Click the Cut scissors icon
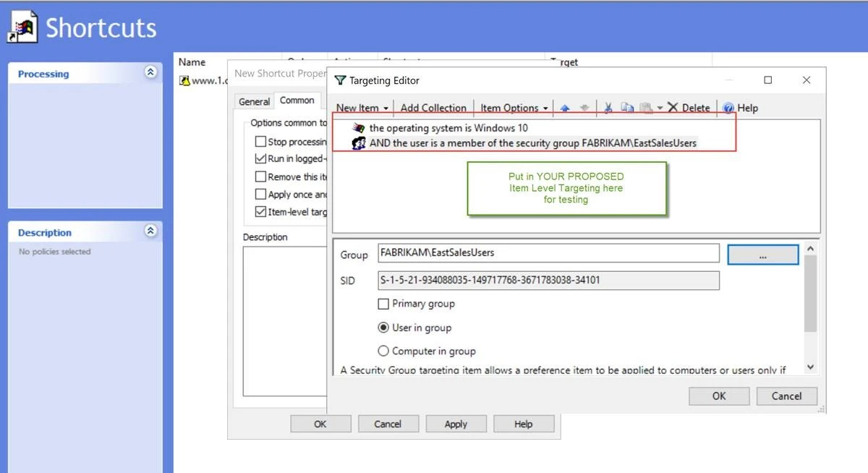Viewport: 868px width, 473px height. tap(608, 108)
